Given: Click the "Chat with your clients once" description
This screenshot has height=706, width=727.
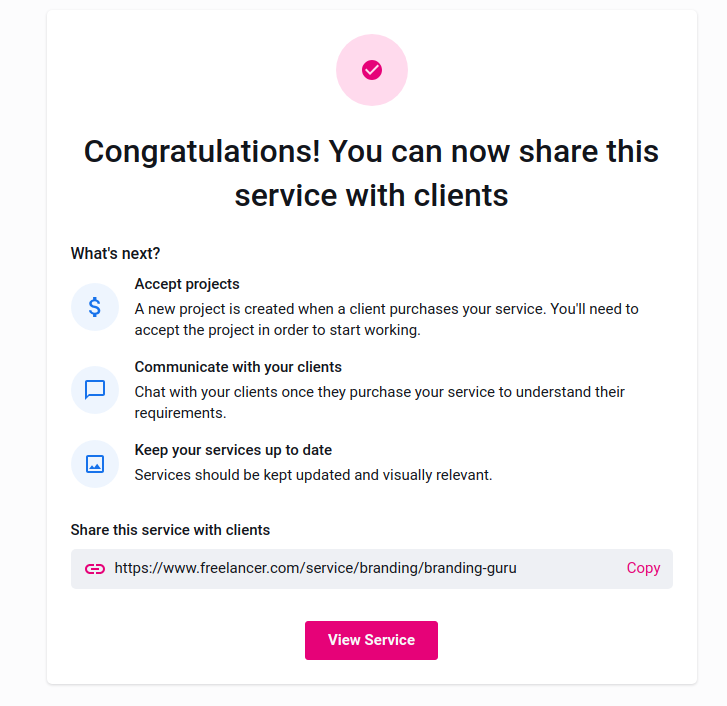Looking at the screenshot, I should (x=379, y=392).
